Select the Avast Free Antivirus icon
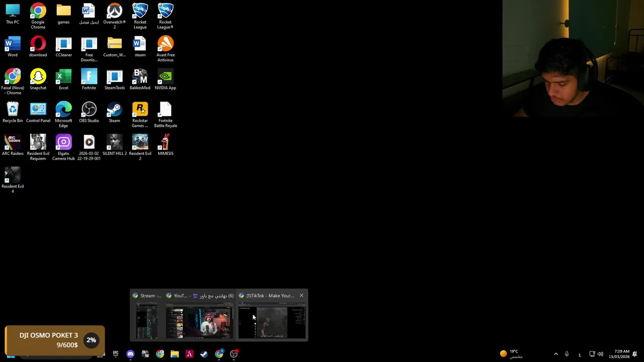This screenshot has width=644, height=362. [166, 49]
